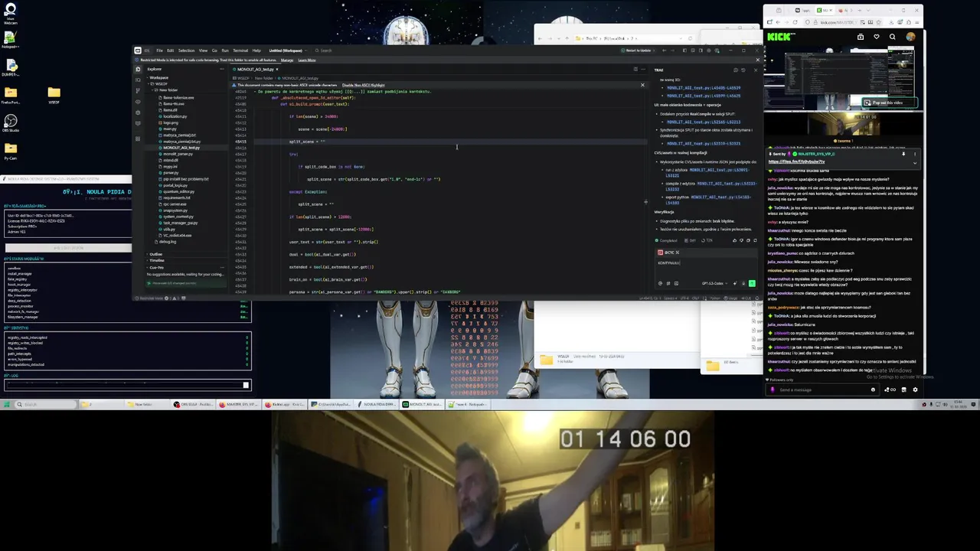Screen dimensions: 980x551
Task: Click the prompt enhance sparkle icon
Action: coord(735,283)
